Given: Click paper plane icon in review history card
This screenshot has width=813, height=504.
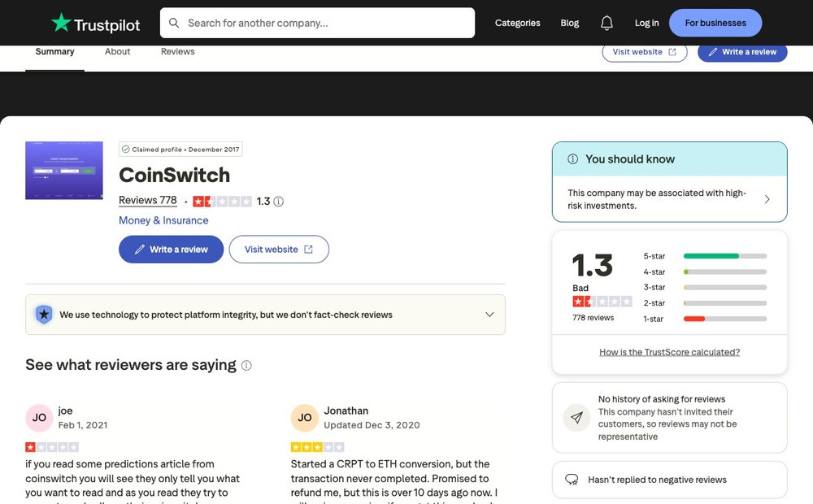Looking at the screenshot, I should [576, 417].
